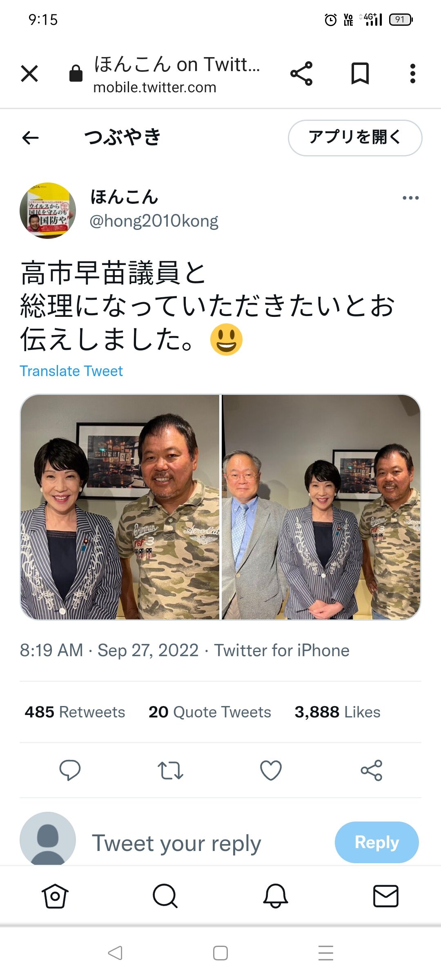Open the Notifications bell tab
This screenshot has height=980, width=441.
click(x=276, y=896)
